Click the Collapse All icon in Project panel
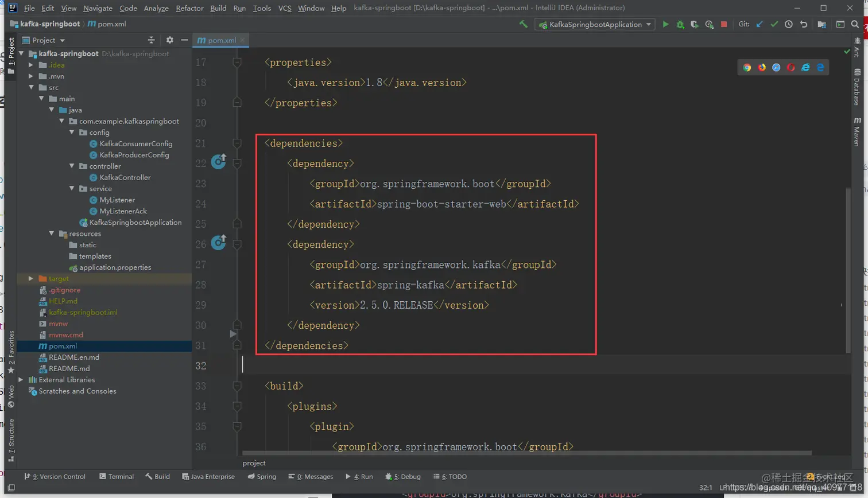868x498 pixels. click(151, 40)
